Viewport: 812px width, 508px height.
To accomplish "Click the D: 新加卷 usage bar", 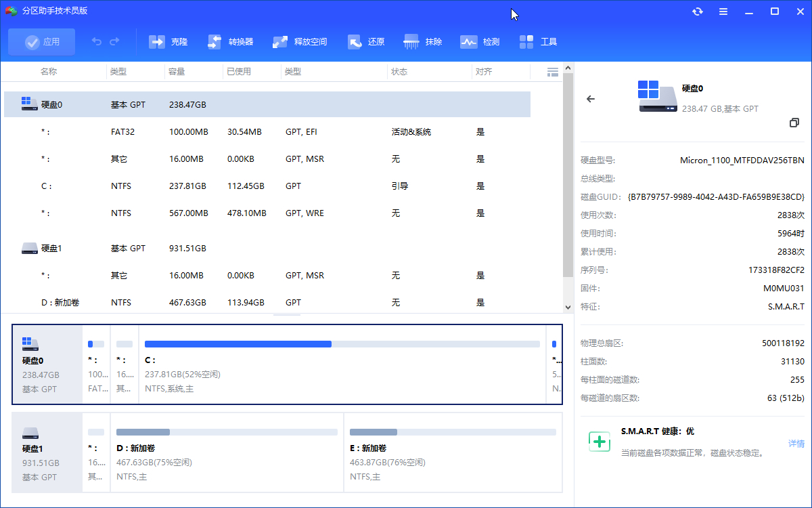I will (227, 432).
